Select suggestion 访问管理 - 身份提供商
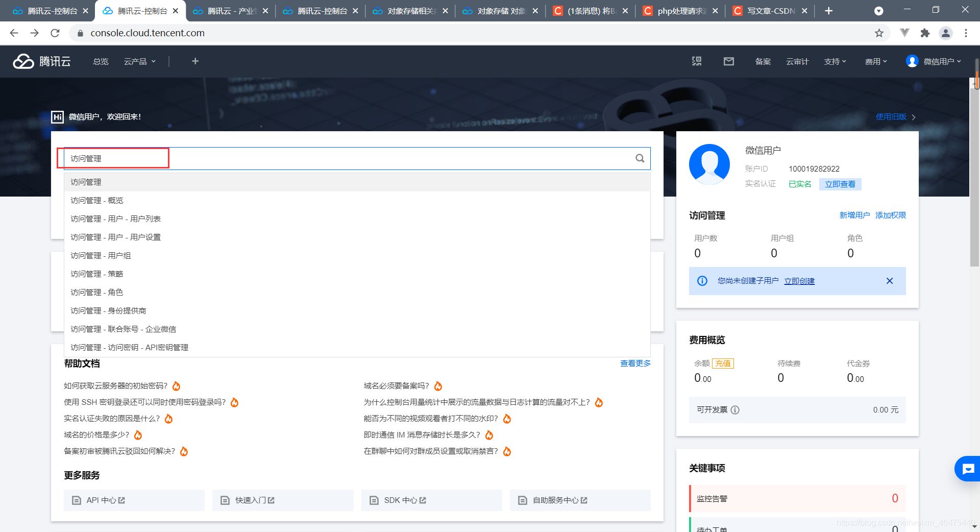The image size is (980, 532). [357, 311]
